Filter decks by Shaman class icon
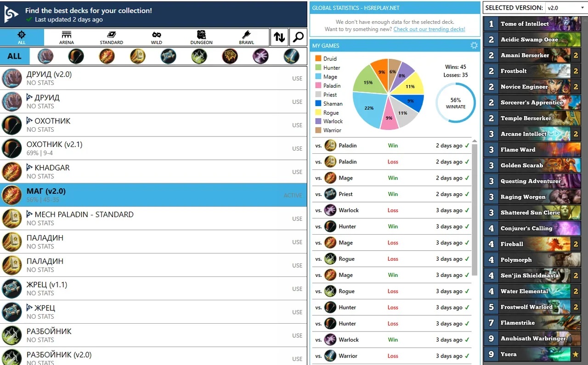 (x=230, y=56)
